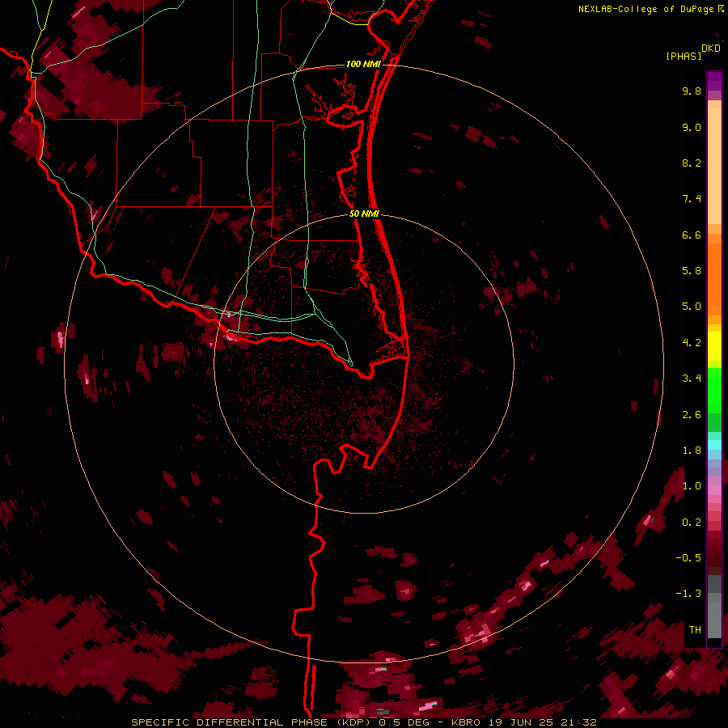Pick the yellow segment of color bar

(x=714, y=346)
